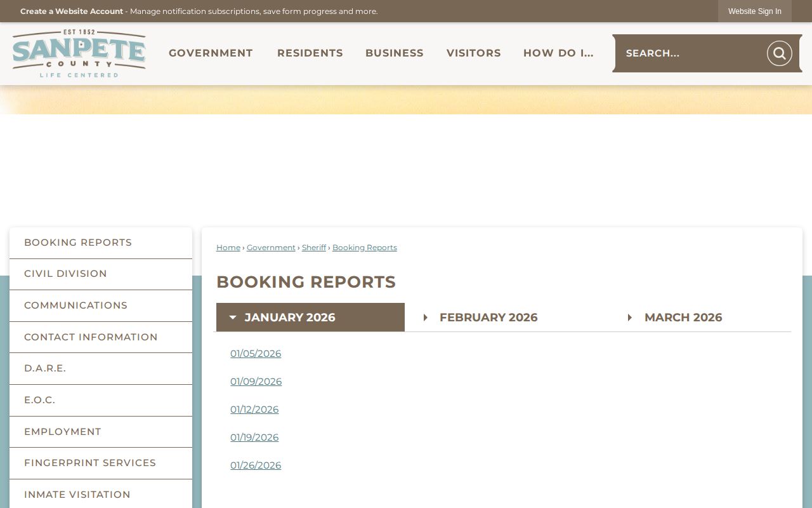
Task: Open the Sheriff breadcrumb link
Action: (314, 248)
